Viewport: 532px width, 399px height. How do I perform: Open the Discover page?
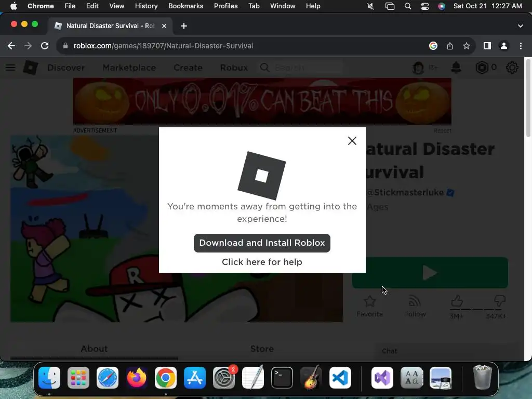coord(66,68)
